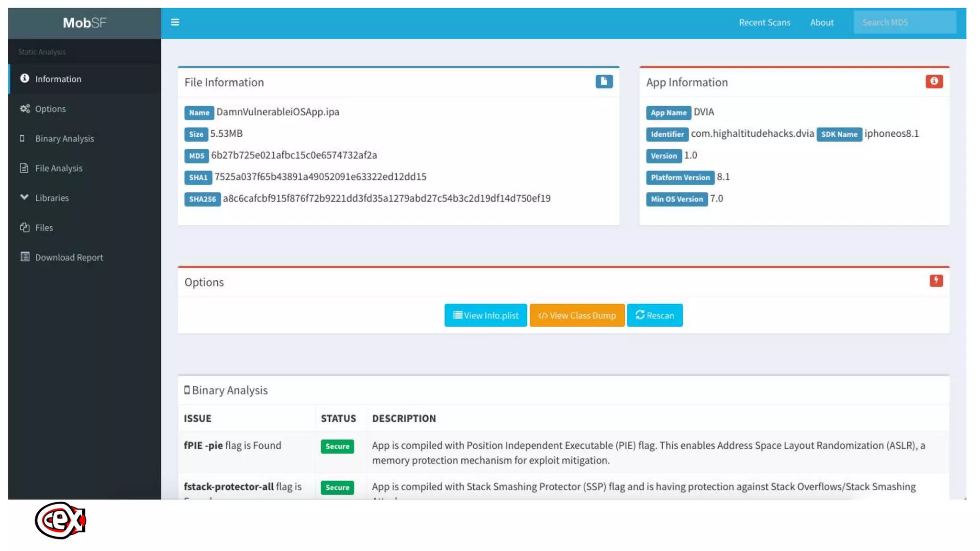Click the STATUS column header

coord(338,419)
